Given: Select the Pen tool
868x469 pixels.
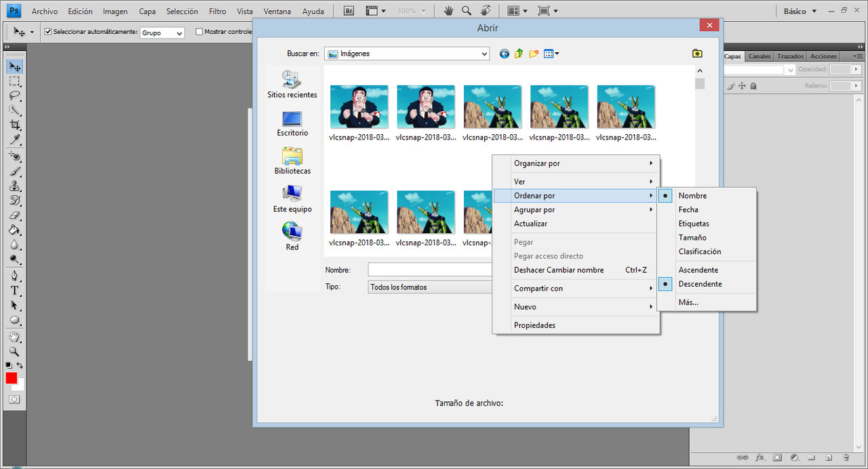Looking at the screenshot, I should click(x=14, y=276).
